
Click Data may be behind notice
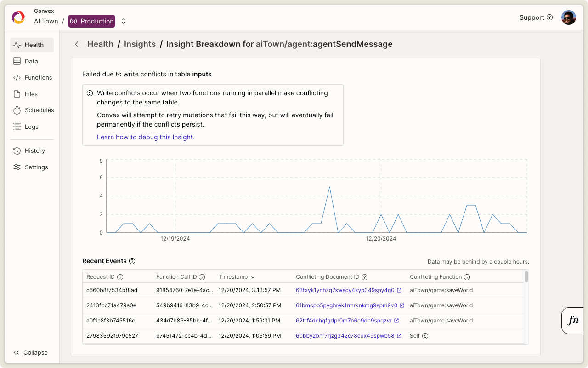[x=478, y=262]
